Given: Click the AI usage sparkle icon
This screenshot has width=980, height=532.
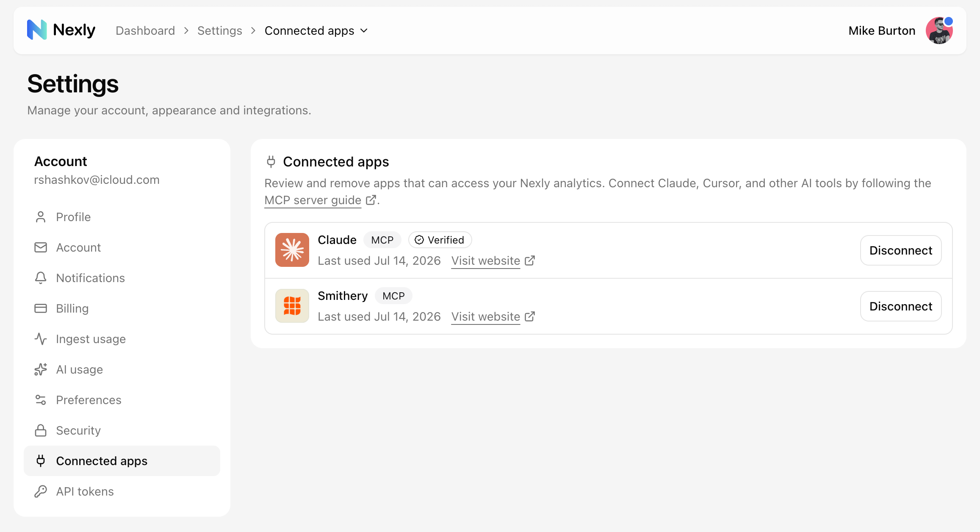Looking at the screenshot, I should [x=41, y=369].
